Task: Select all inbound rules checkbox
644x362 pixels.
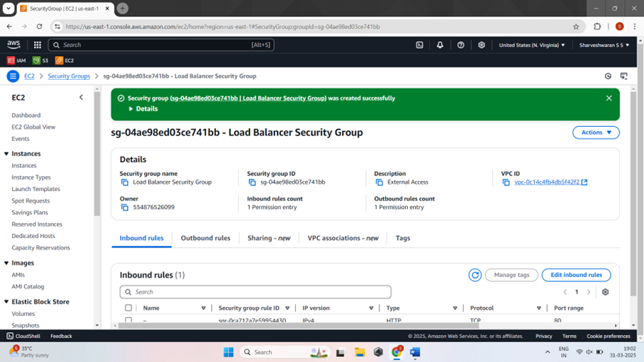Action: 128,308
